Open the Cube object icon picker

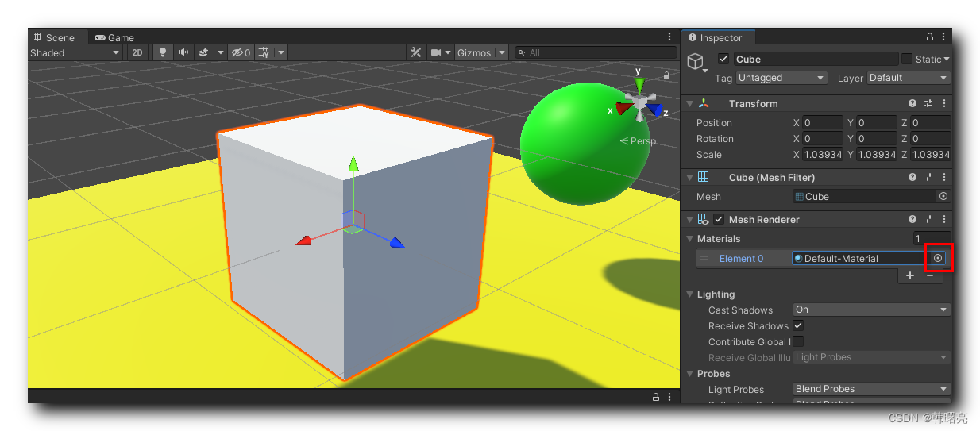point(696,63)
